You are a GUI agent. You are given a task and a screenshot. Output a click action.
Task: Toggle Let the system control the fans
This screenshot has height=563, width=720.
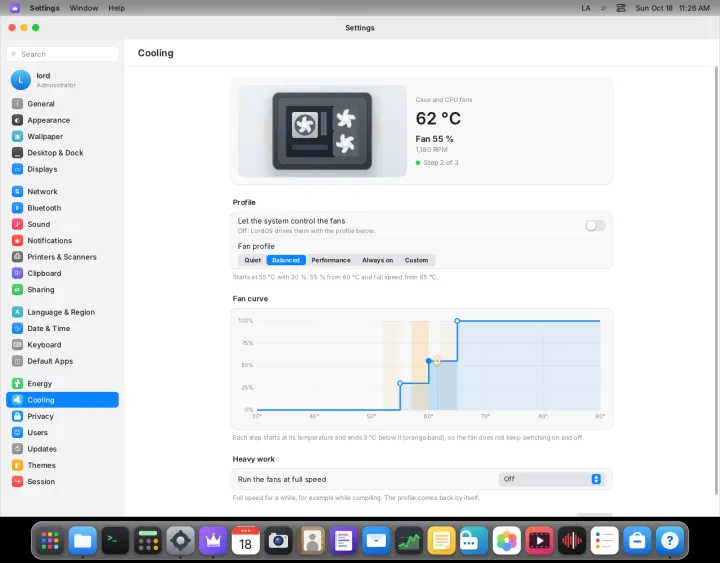click(x=595, y=225)
